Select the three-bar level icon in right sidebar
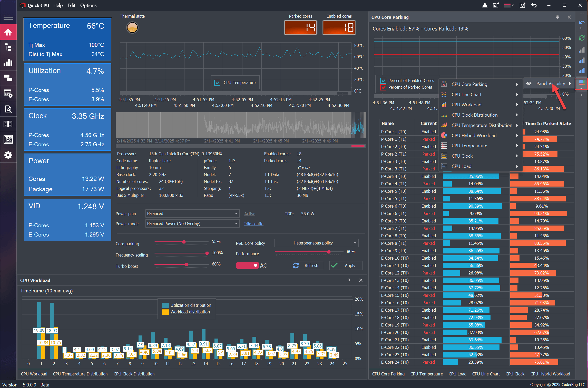 click(582, 60)
